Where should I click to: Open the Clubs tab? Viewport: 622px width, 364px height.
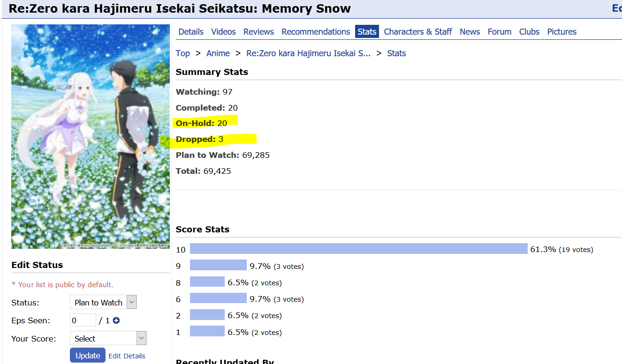pos(529,32)
